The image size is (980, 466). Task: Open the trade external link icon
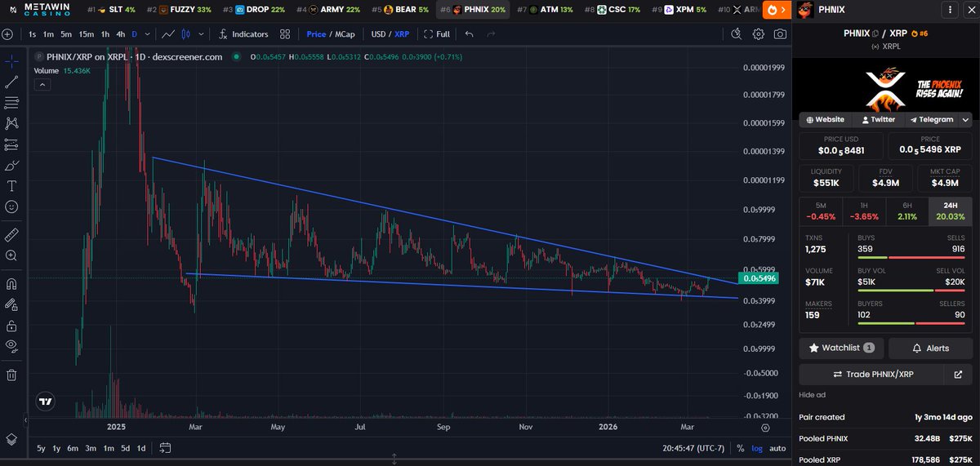point(958,374)
